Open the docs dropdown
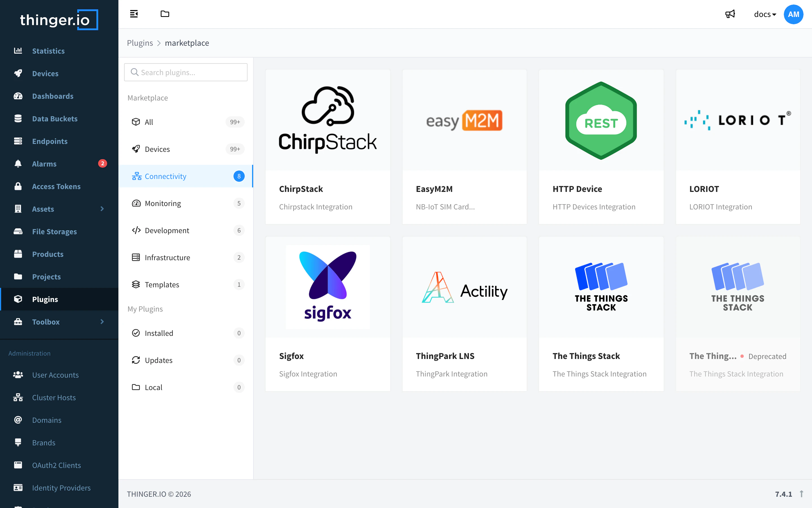This screenshot has height=508, width=812. click(765, 14)
